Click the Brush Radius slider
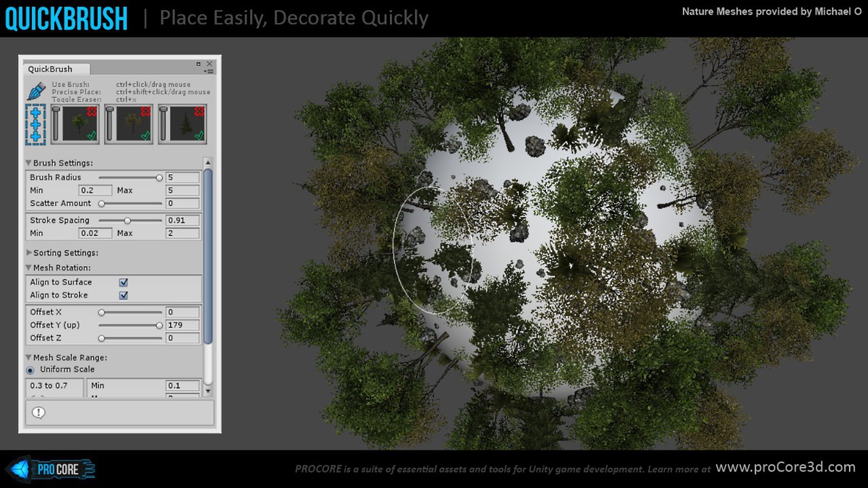Image resolution: width=868 pixels, height=488 pixels. point(130,177)
